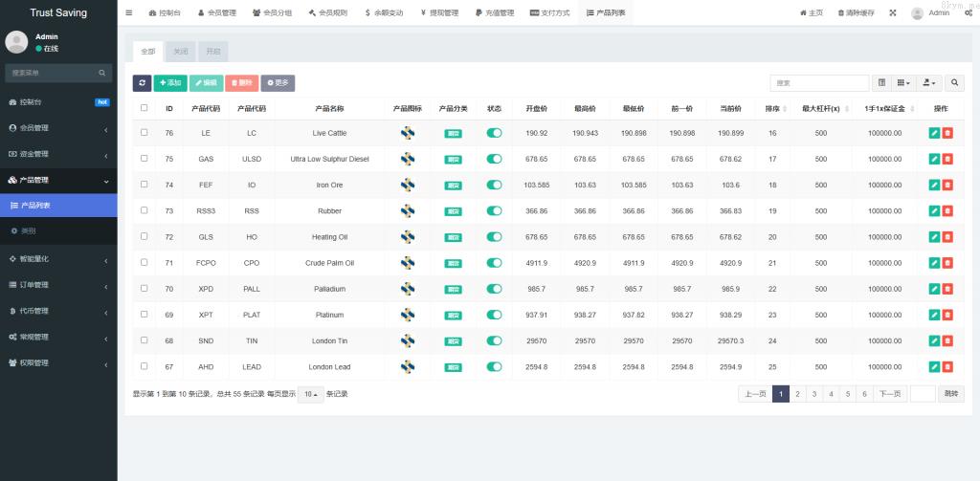Image resolution: width=980 pixels, height=481 pixels.
Task: Click the green 添加 button
Action: click(170, 83)
